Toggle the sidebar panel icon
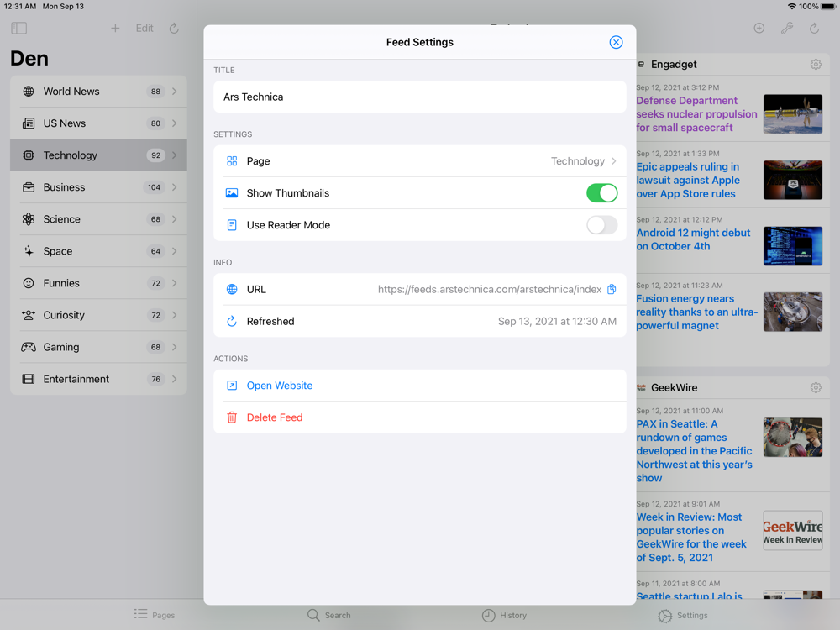This screenshot has width=840, height=630. click(18, 28)
